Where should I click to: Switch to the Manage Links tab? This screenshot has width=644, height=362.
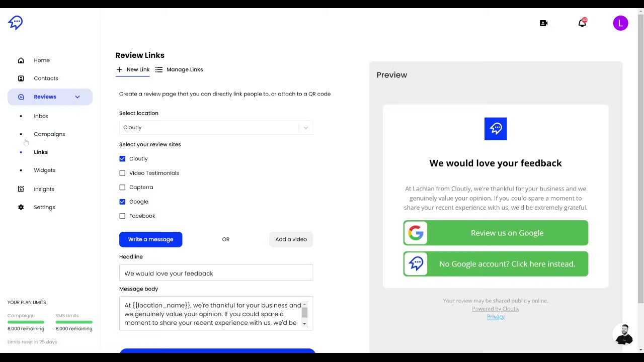pyautogui.click(x=179, y=69)
